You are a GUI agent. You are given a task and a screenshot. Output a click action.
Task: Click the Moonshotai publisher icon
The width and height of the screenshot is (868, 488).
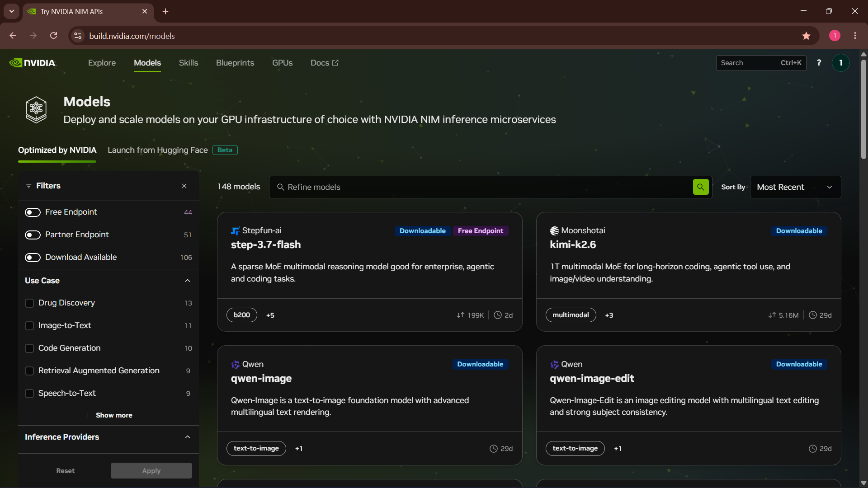coord(554,231)
